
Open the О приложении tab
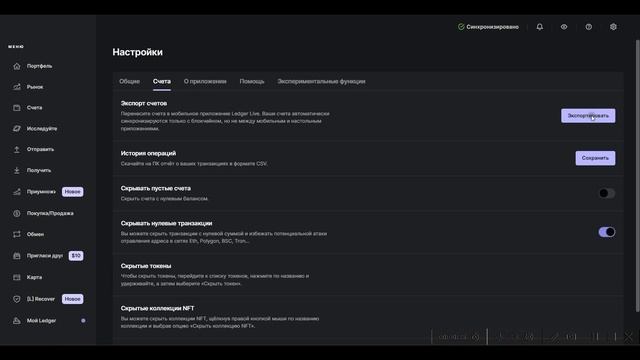coord(205,82)
